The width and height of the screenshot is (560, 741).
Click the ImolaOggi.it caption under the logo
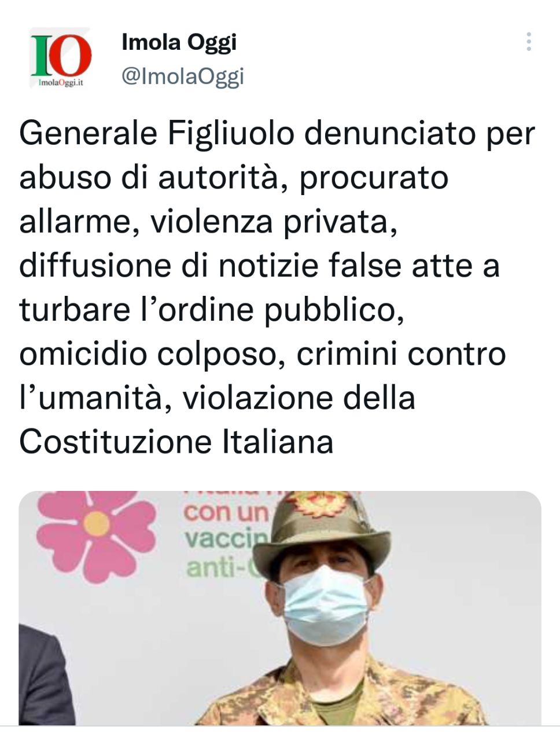click(60, 82)
